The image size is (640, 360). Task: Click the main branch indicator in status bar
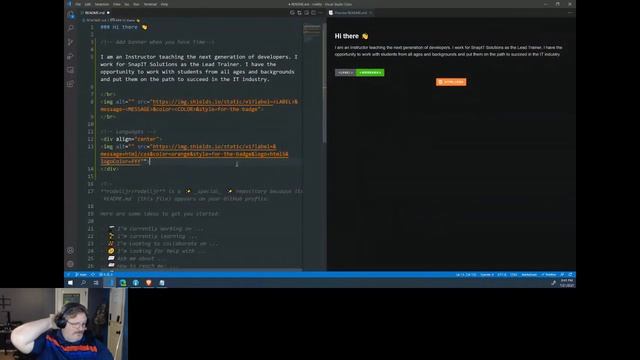pos(81,274)
